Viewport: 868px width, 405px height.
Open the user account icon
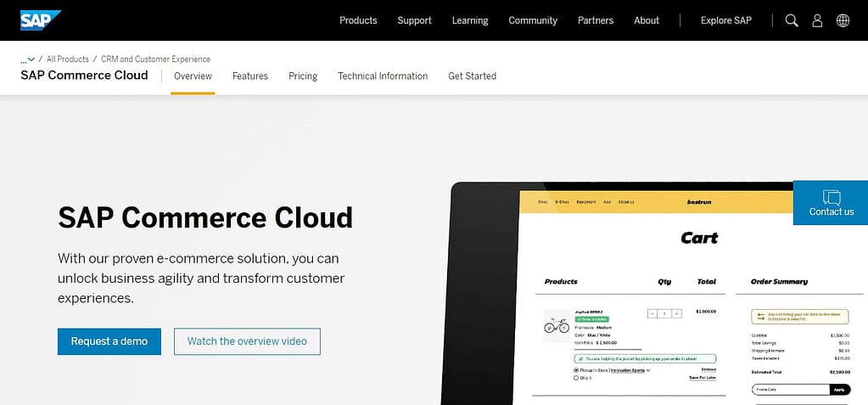click(817, 20)
